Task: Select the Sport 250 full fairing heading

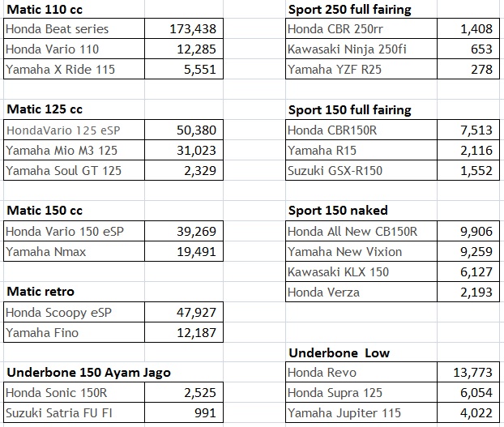Action: (x=350, y=10)
